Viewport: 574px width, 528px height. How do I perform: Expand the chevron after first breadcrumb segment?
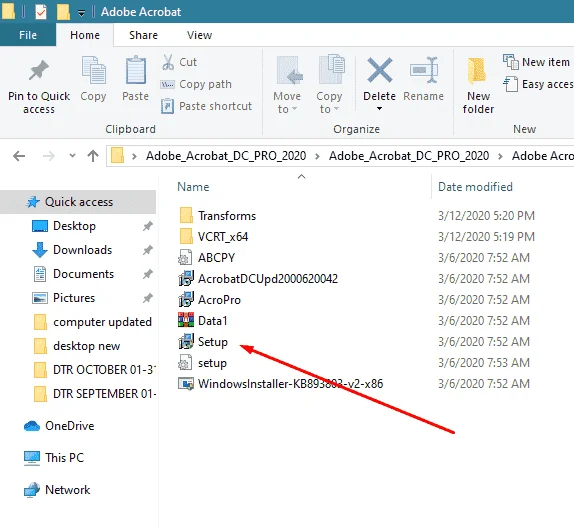click(x=317, y=156)
